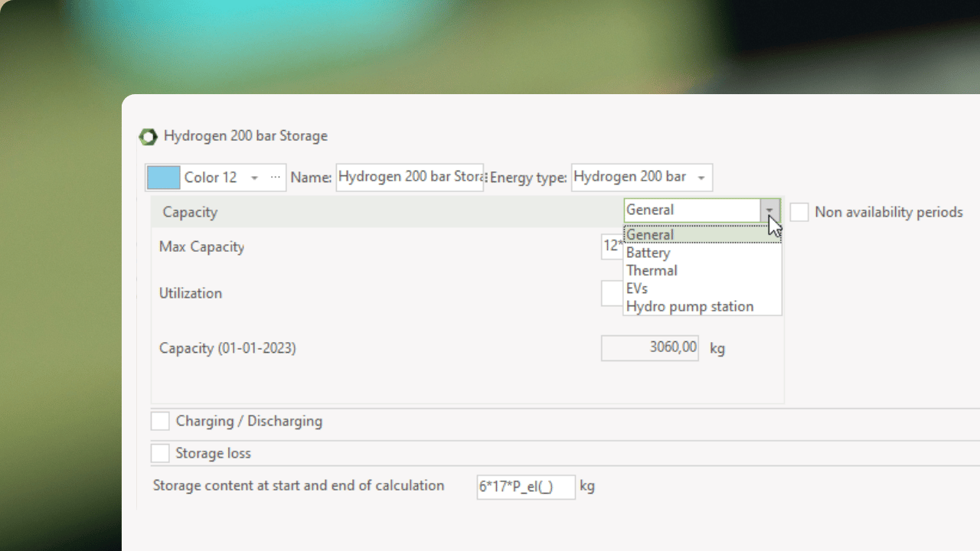Click the Hydrogen storage hexagon icon
The height and width of the screenshot is (551, 980).
148,137
